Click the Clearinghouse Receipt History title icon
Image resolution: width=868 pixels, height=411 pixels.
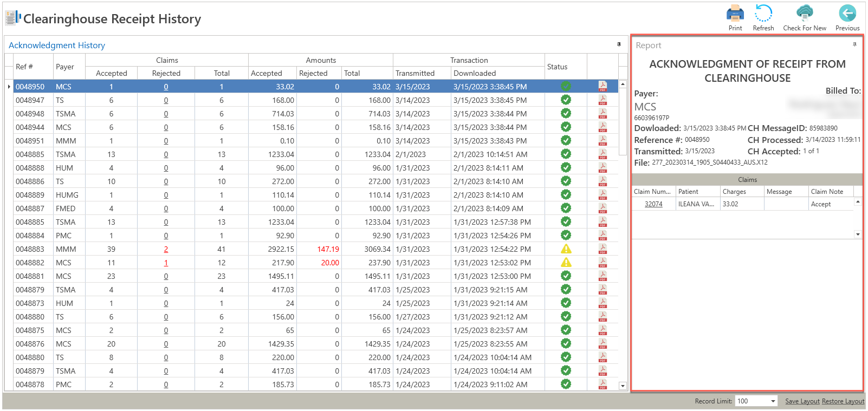13,18
